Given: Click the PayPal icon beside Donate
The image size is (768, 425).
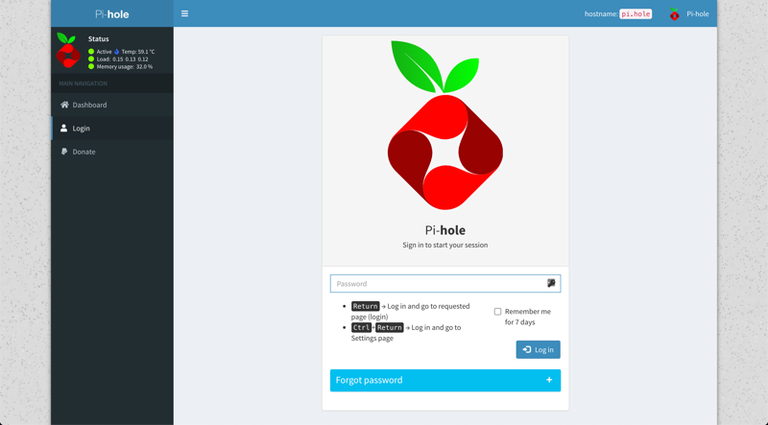Looking at the screenshot, I should (x=65, y=152).
